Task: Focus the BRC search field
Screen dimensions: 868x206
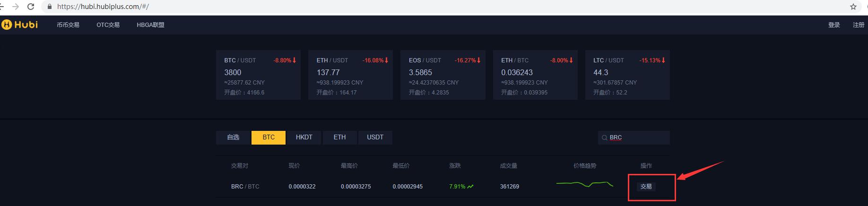Action: point(634,137)
